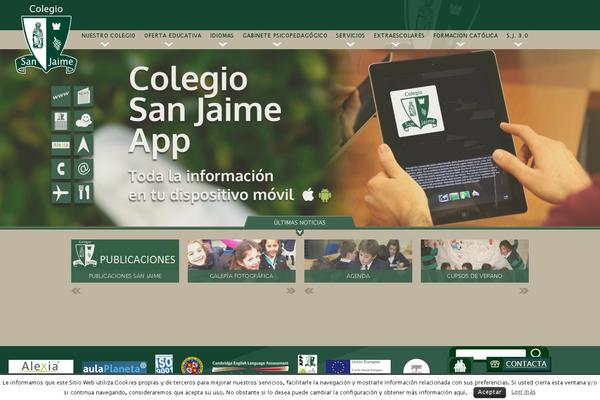Viewport: 600px width, 400px height.
Task: Click the Cambridge English Language Assessment logo
Action: (250, 366)
